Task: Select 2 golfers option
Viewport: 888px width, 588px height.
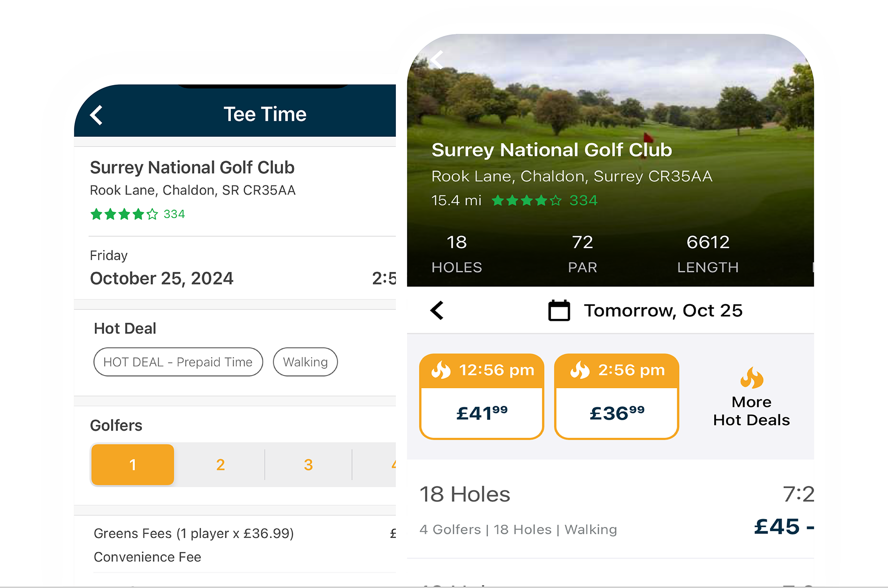Action: (220, 465)
